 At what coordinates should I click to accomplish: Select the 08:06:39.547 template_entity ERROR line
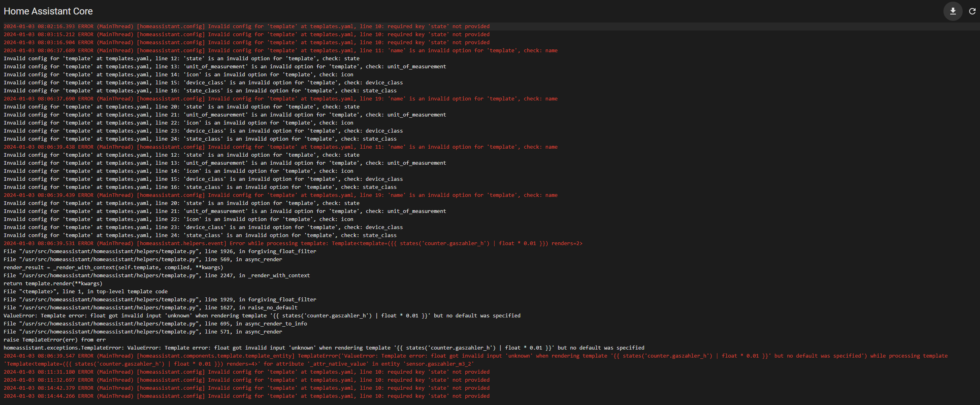[476, 356]
